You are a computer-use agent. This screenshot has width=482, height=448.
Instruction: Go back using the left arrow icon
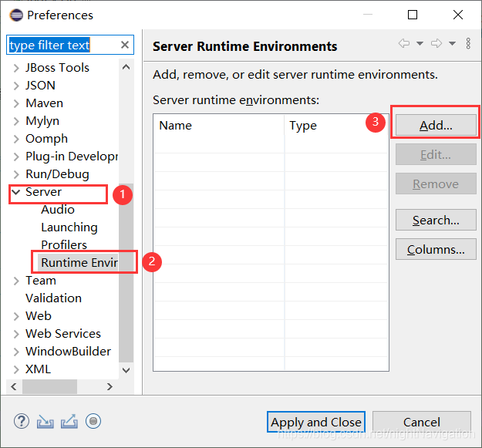[x=404, y=43]
